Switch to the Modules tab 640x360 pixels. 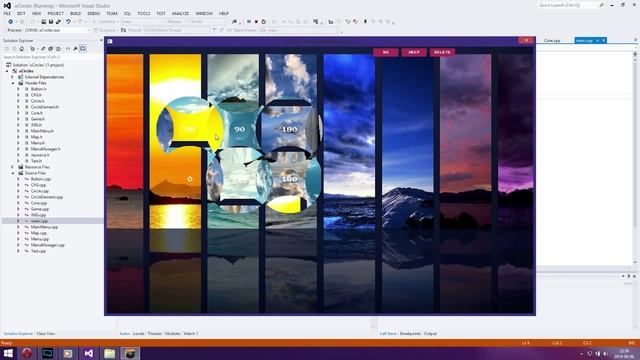coord(172,334)
